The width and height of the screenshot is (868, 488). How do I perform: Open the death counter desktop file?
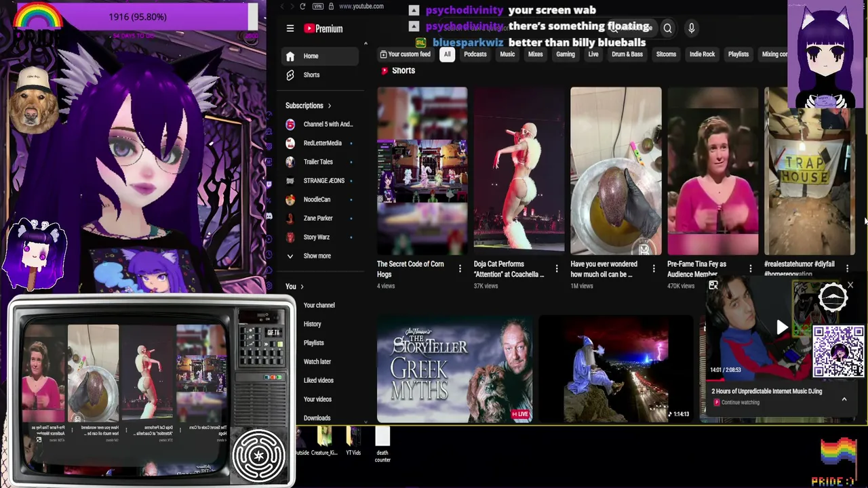[x=382, y=445]
